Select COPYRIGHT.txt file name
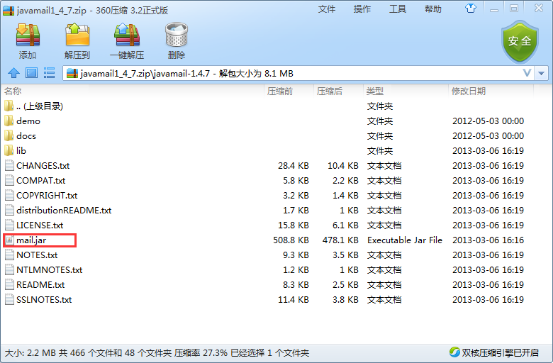This screenshot has height=363, width=553. point(47,195)
